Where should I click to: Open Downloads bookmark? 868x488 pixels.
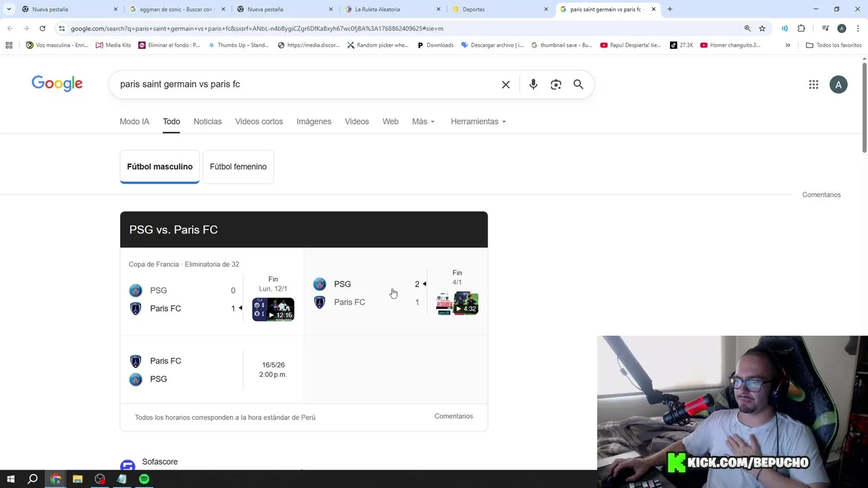coord(435,45)
